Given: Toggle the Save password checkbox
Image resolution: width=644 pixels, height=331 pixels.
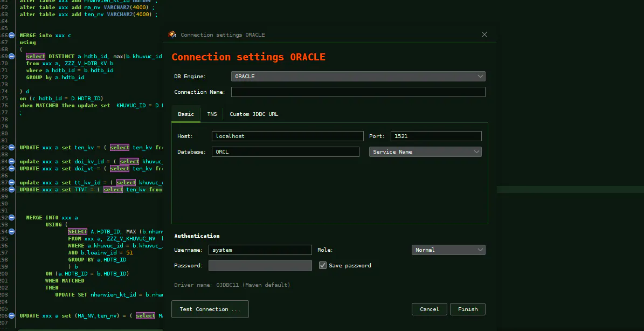Looking at the screenshot, I should point(323,265).
